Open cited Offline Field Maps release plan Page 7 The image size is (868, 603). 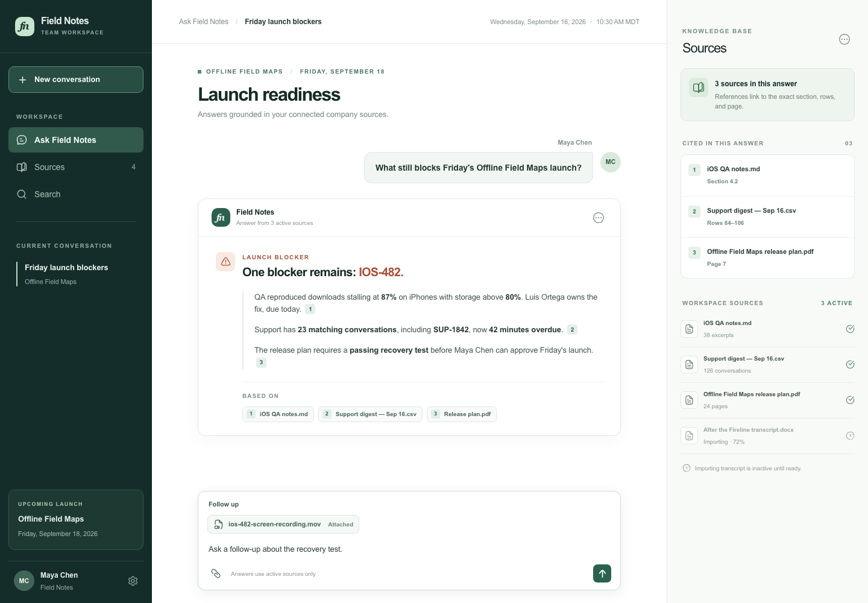[767, 258]
